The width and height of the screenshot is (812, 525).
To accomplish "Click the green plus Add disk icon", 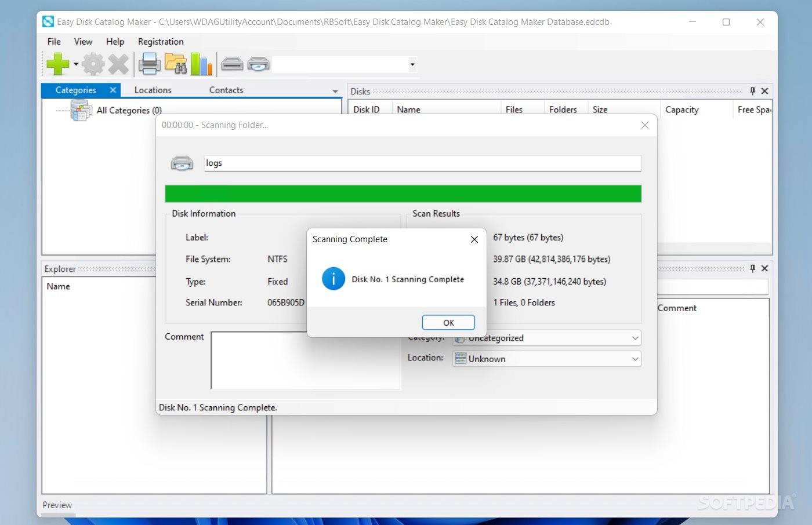I will pos(57,64).
